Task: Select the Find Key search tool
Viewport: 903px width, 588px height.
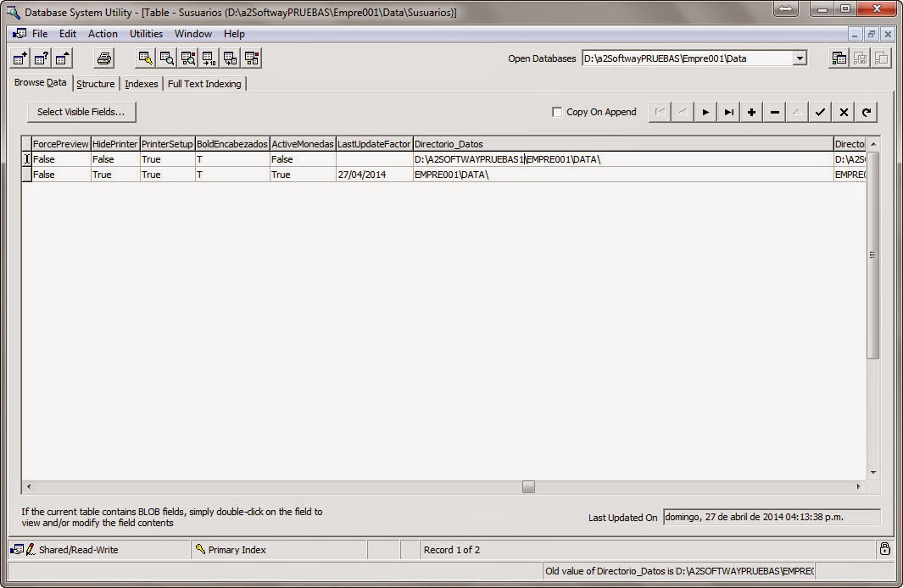Action: point(145,58)
